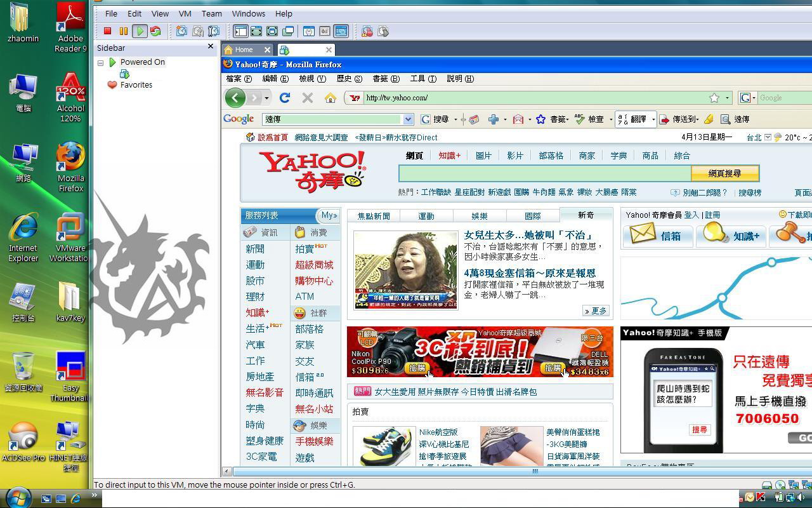The height and width of the screenshot is (508, 812).
Task: Click the red Power Off button in VMware toolbar
Action: 108,31
